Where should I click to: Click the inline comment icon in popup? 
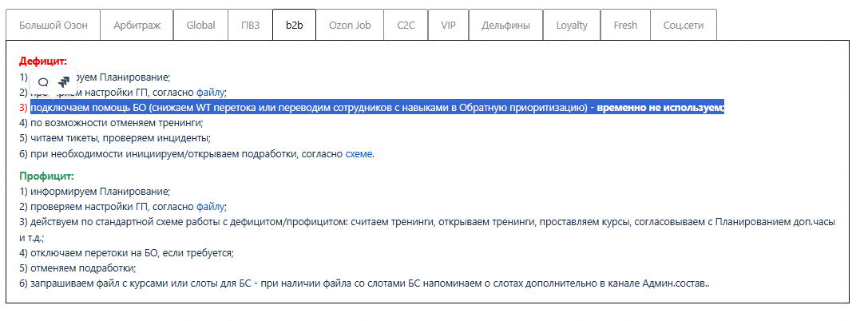pyautogui.click(x=43, y=81)
